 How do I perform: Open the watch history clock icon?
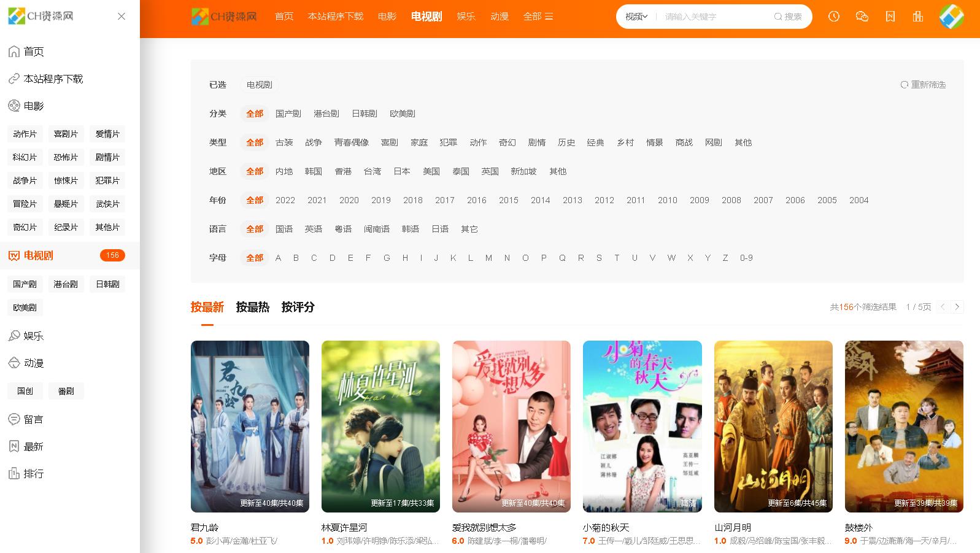click(x=833, y=17)
